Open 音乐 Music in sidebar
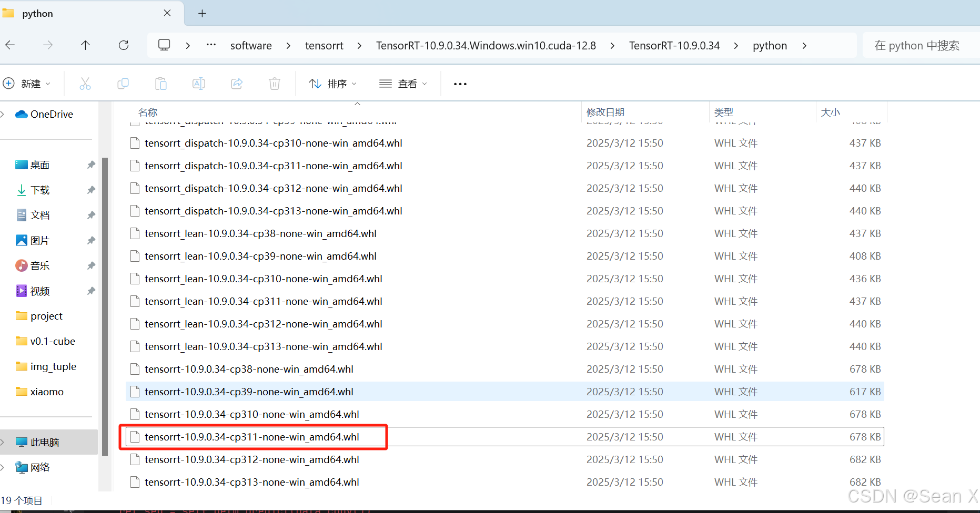 (33, 265)
